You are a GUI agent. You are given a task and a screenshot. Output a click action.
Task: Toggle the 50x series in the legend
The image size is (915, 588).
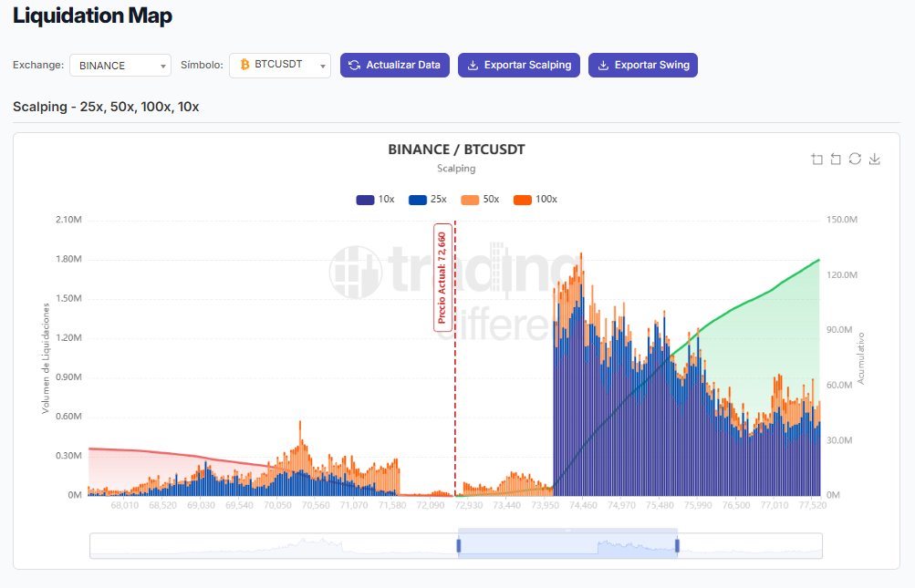point(480,200)
